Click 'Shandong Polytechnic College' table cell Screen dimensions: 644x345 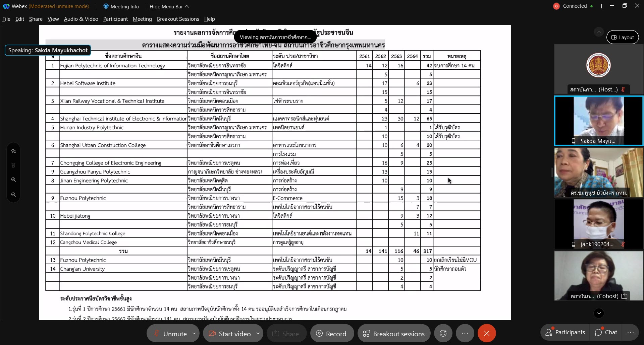pos(123,233)
